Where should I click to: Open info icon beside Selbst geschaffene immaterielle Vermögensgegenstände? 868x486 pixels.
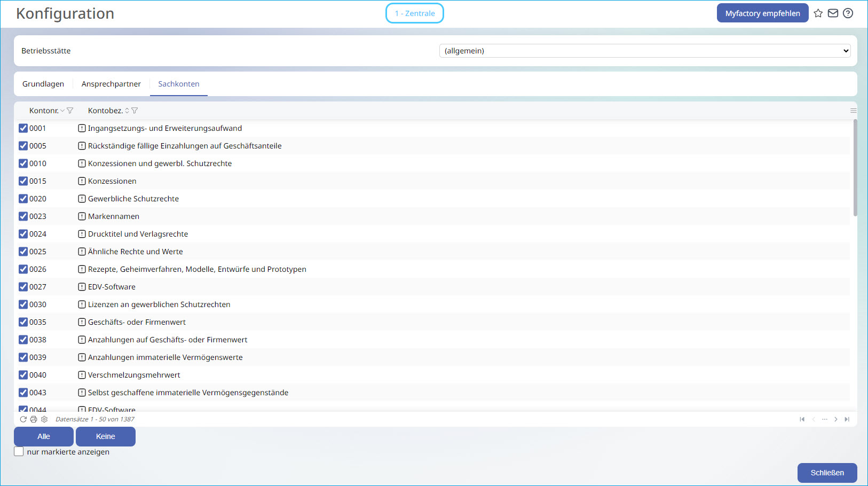click(82, 393)
